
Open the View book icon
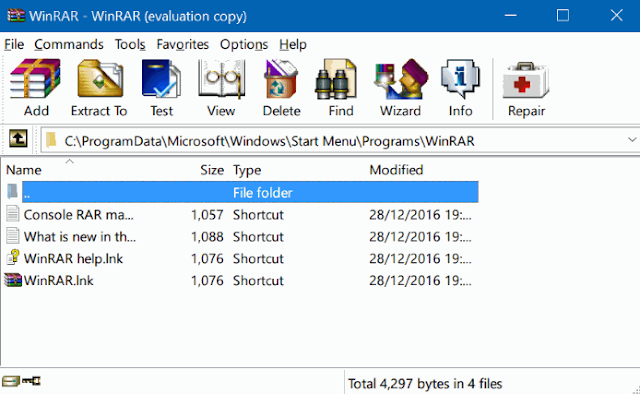[221, 79]
